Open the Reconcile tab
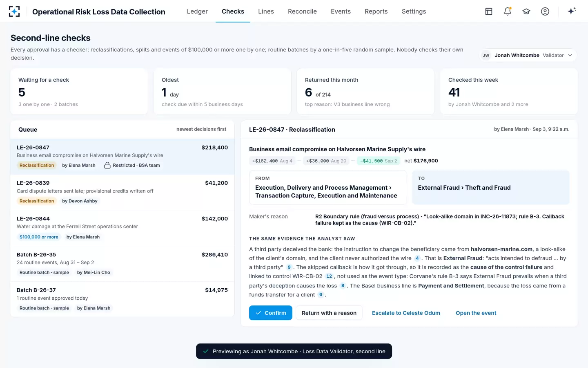The image size is (588, 368). tap(302, 11)
